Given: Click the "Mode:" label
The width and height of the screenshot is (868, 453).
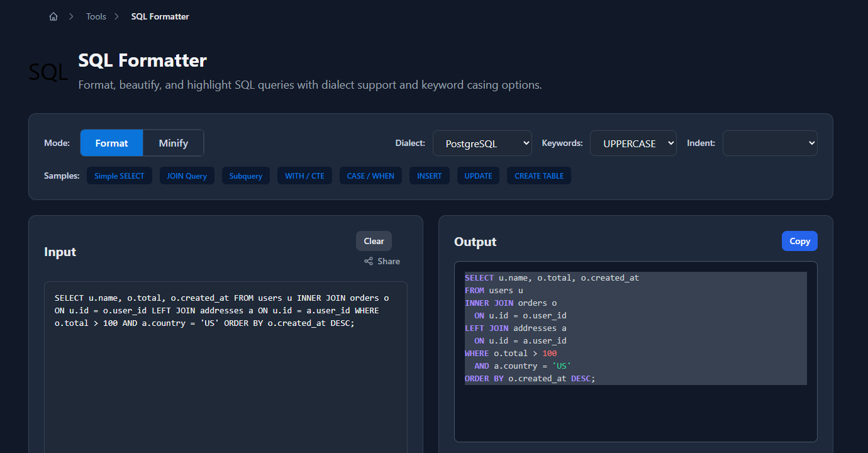Looking at the screenshot, I should pyautogui.click(x=57, y=143).
